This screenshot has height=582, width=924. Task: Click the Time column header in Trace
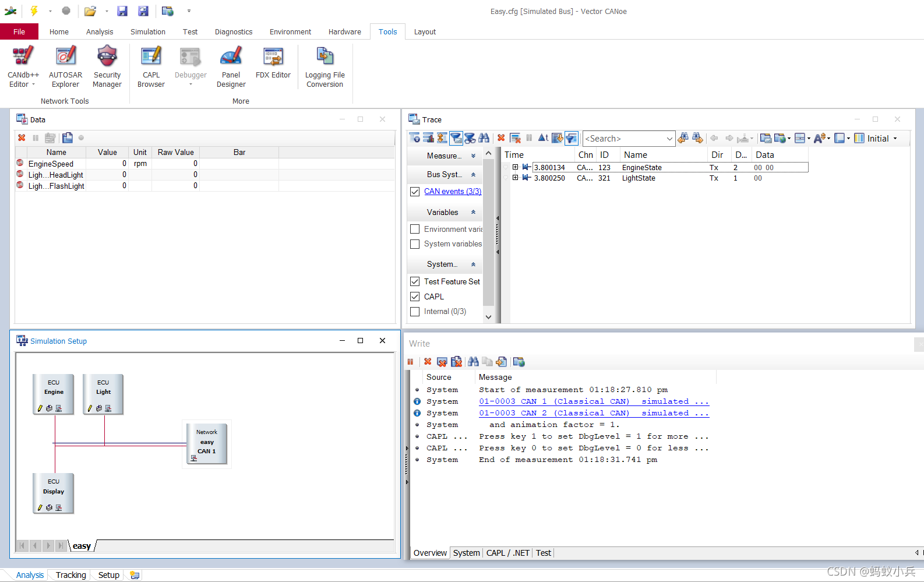(538, 155)
